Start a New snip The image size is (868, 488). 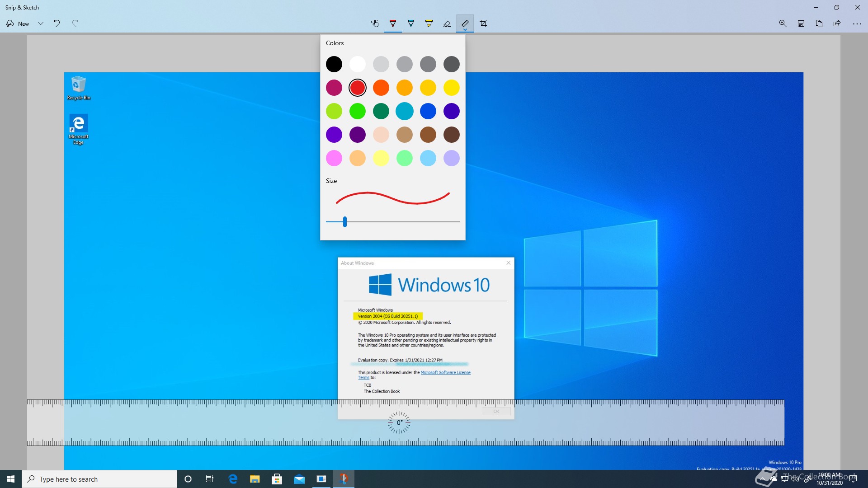point(18,23)
